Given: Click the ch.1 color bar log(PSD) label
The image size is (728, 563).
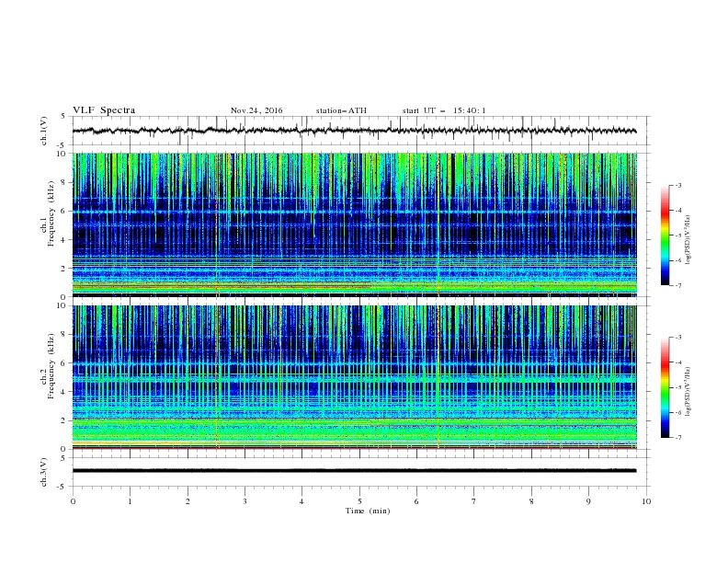Looking at the screenshot, I should [688, 240].
